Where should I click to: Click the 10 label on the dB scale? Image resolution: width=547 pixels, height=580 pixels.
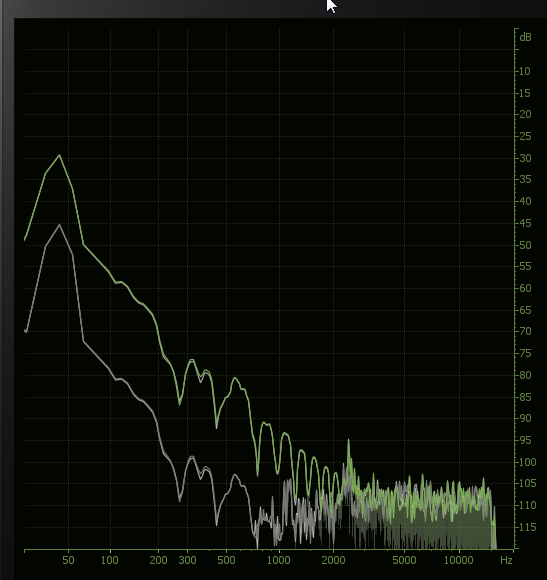pyautogui.click(x=524, y=71)
